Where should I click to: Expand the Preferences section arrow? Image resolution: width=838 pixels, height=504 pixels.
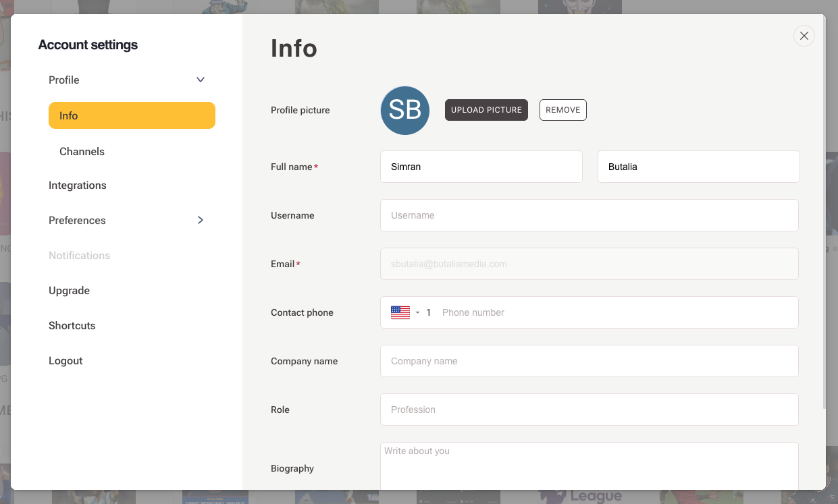pyautogui.click(x=201, y=220)
